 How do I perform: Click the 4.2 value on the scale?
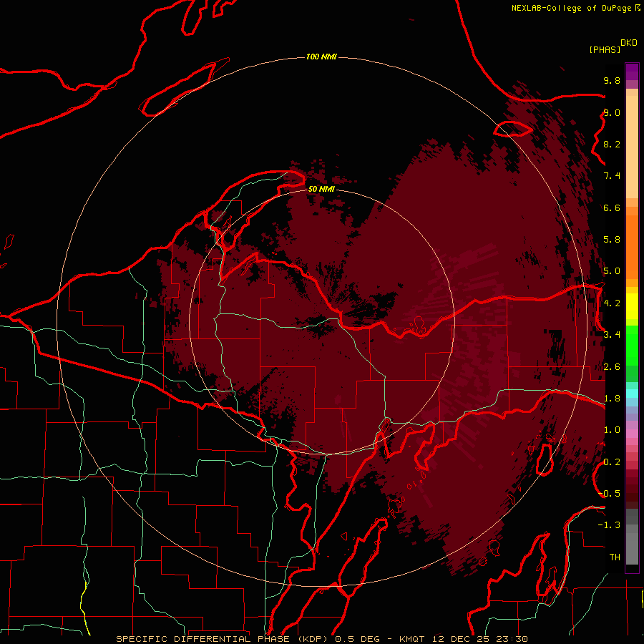[612, 303]
